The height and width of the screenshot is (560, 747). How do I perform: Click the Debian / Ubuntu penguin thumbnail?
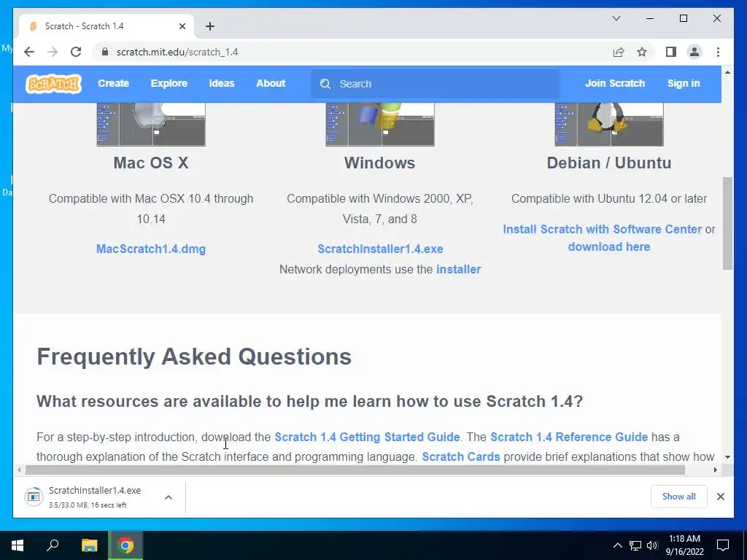[609, 124]
